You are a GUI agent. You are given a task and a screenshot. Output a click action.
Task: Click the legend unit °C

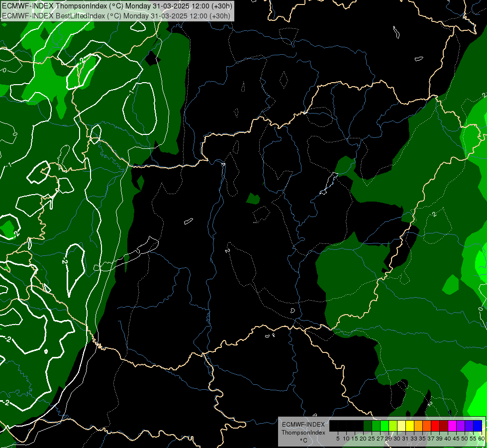304,441
